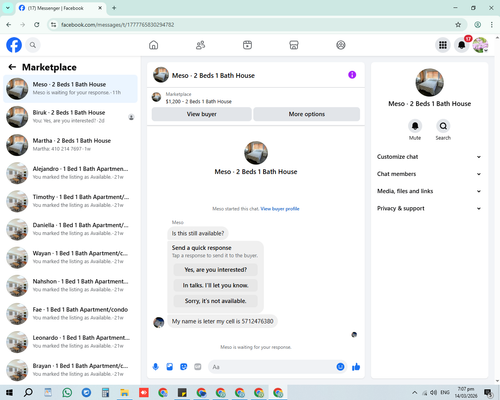Click the More options button
This screenshot has width=500, height=400.
(x=307, y=114)
